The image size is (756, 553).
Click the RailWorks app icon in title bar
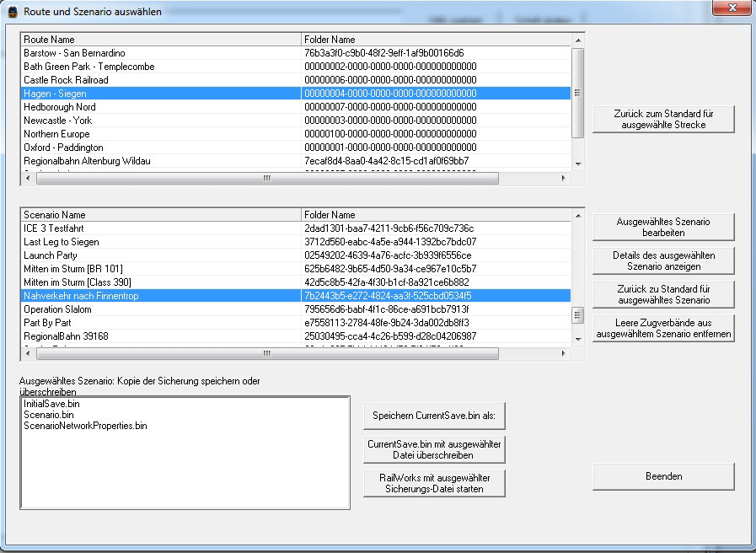click(13, 12)
